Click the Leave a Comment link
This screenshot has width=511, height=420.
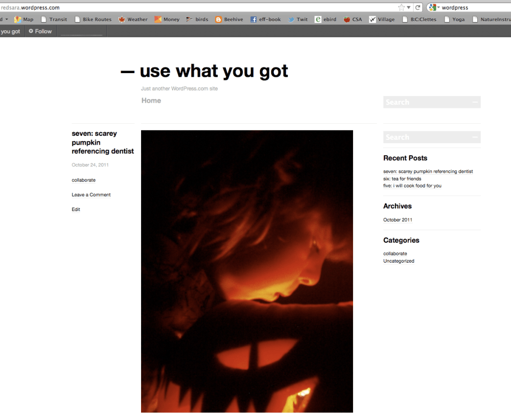click(x=91, y=195)
